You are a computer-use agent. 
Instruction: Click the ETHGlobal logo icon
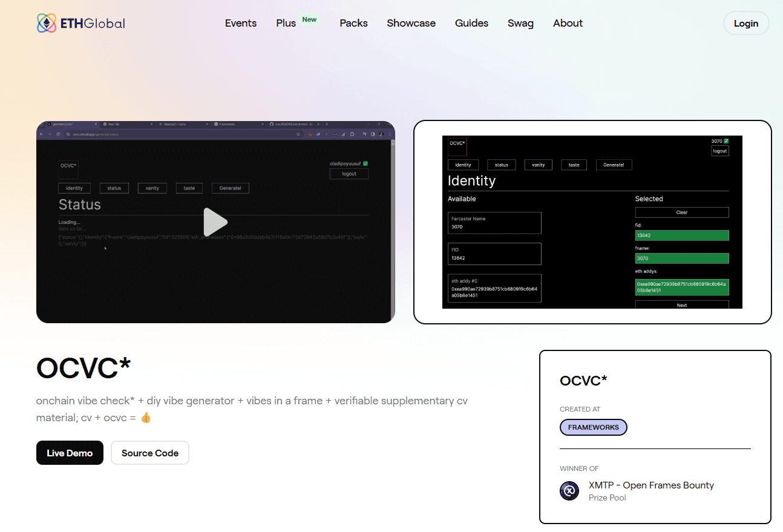pyautogui.click(x=47, y=24)
